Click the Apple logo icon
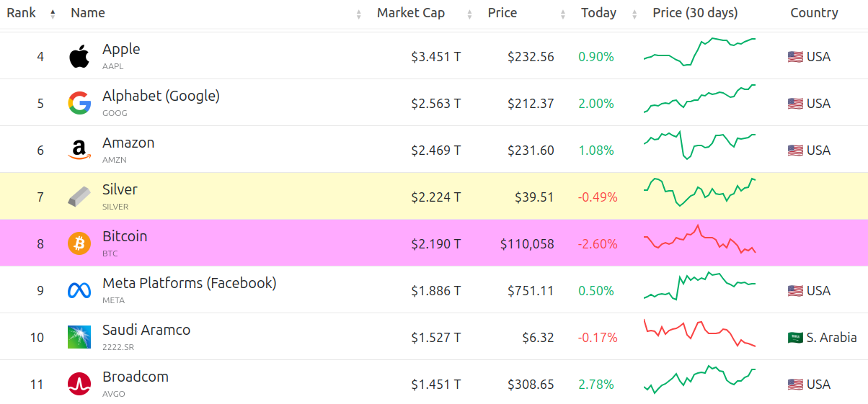The width and height of the screenshot is (868, 404). click(x=79, y=56)
